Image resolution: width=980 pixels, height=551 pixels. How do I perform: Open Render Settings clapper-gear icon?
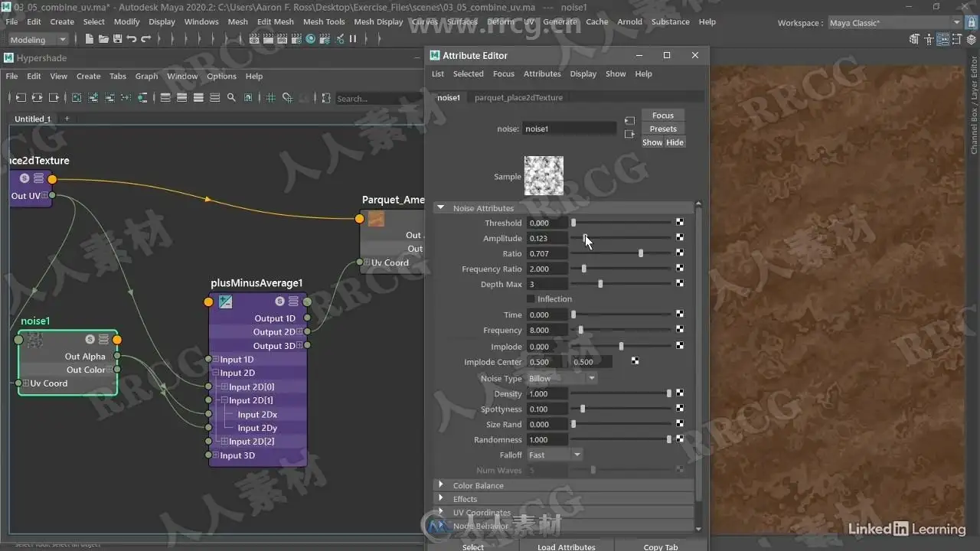point(296,38)
